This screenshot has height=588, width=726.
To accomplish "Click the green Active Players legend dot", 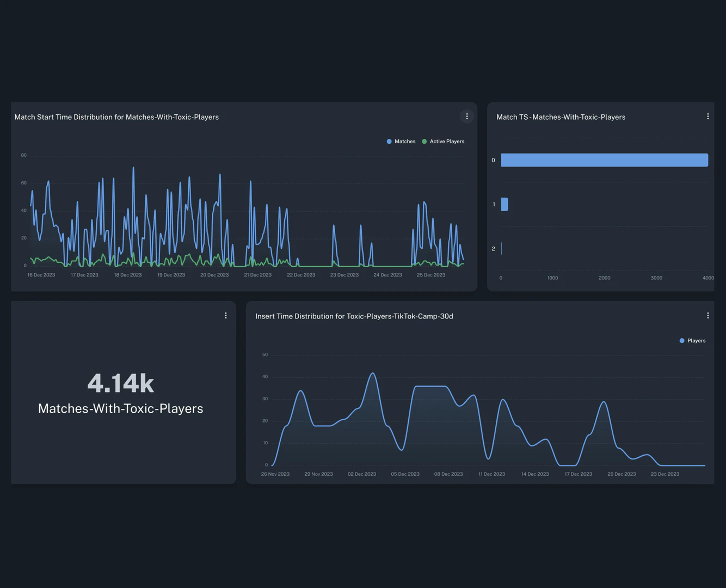I will [x=424, y=141].
